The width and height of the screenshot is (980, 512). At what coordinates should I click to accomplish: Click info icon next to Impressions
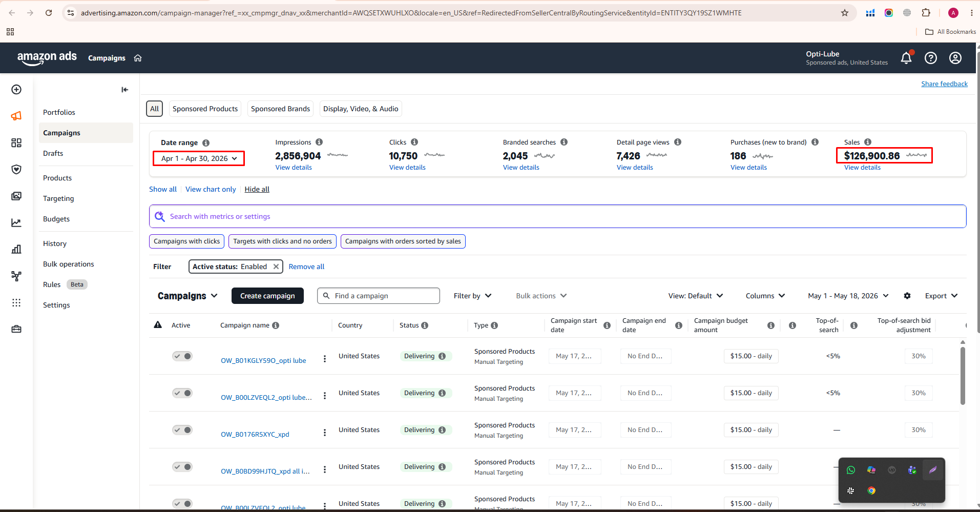pos(319,142)
